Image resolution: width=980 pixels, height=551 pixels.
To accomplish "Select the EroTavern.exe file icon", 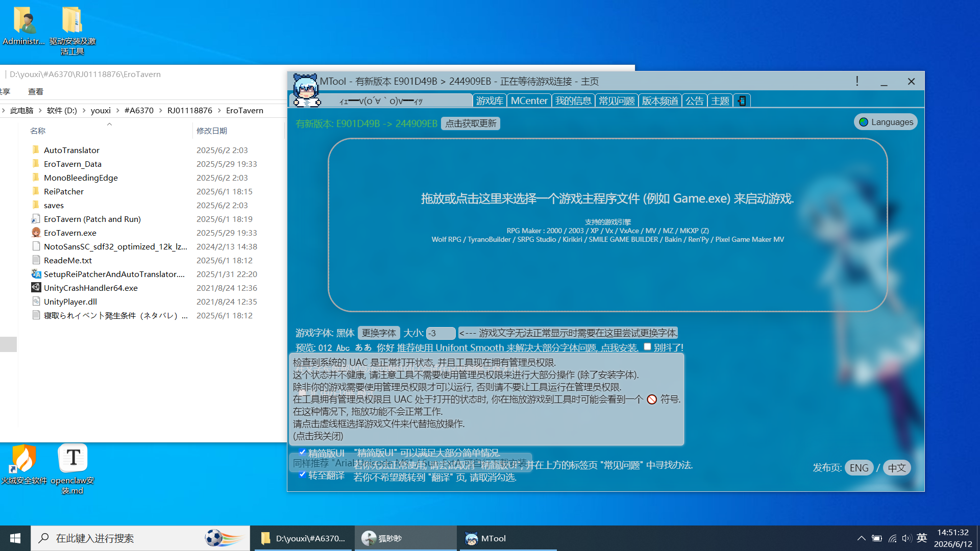I will pos(36,233).
